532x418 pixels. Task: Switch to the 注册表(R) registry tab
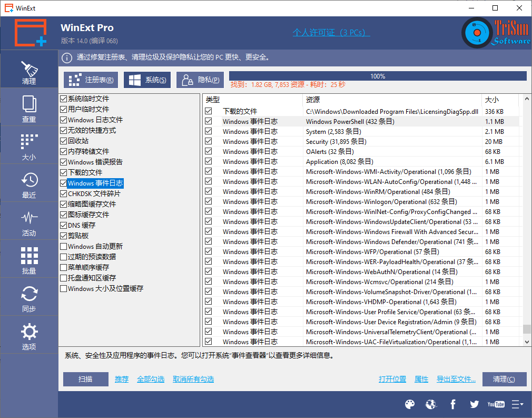91,80
